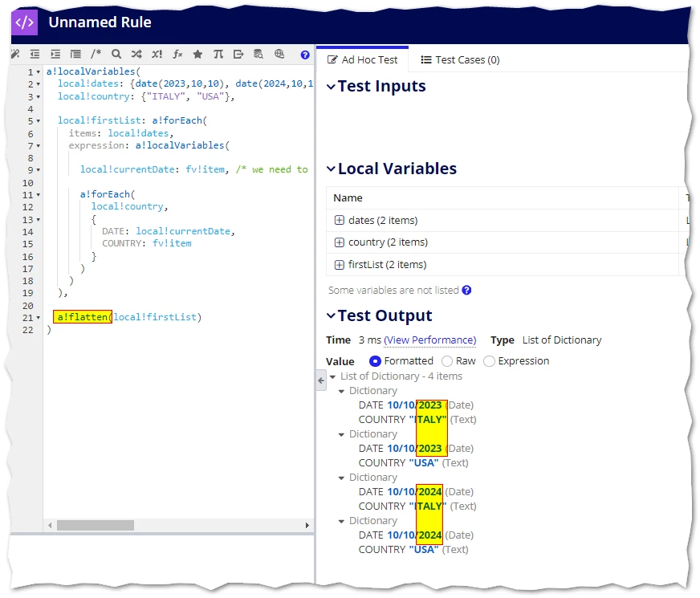The image size is (700, 598).
Task: Click the export arrow icon
Action: 238,54
